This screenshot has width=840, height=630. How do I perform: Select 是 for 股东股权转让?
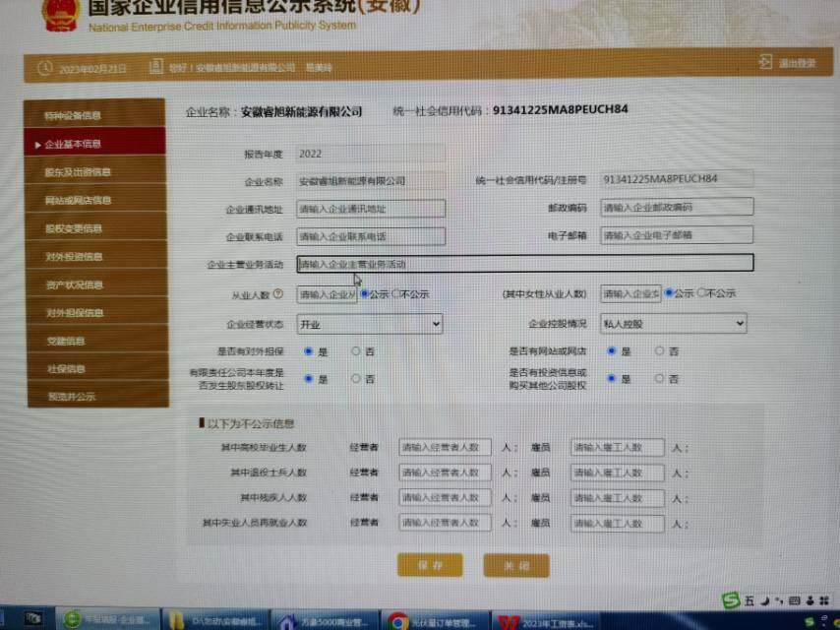309,379
